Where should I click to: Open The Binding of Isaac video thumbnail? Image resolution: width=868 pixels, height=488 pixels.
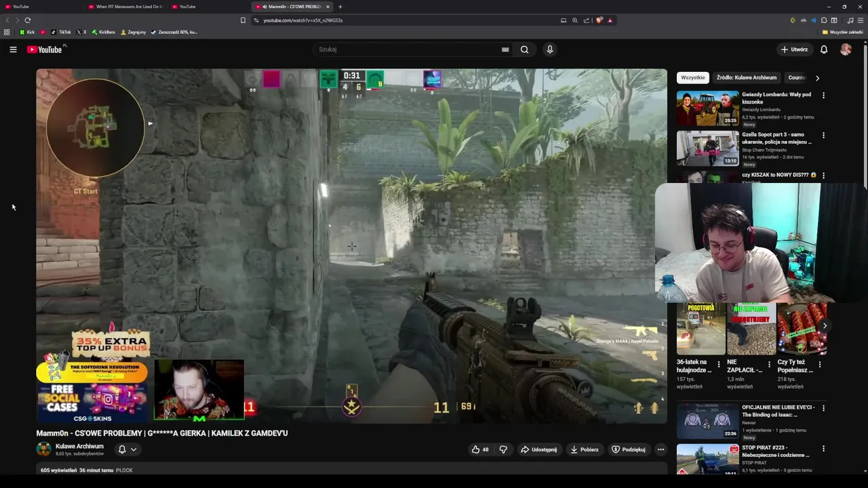click(x=707, y=421)
